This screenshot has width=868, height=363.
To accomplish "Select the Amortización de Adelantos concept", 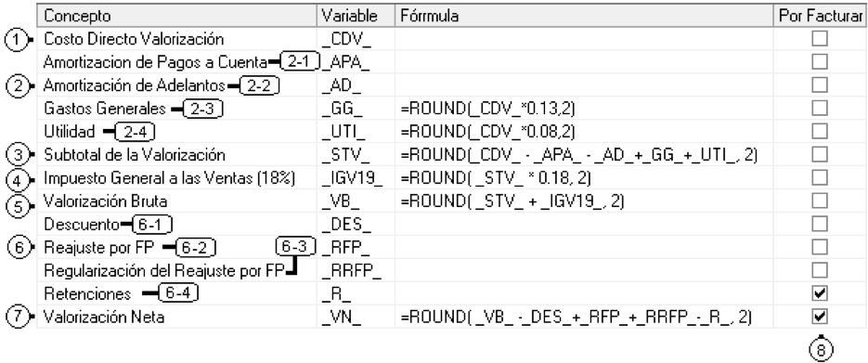I will (x=134, y=85).
